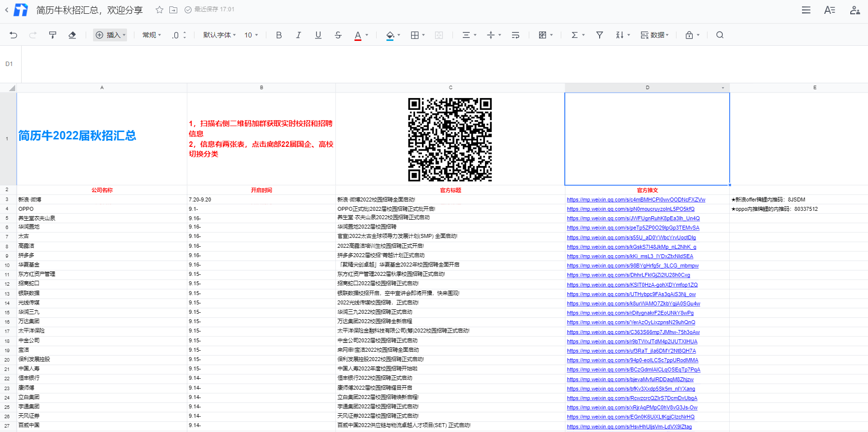Select the oppo内推码 cell in column E
Screen dimensions: 868x432
pyautogui.click(x=798, y=209)
